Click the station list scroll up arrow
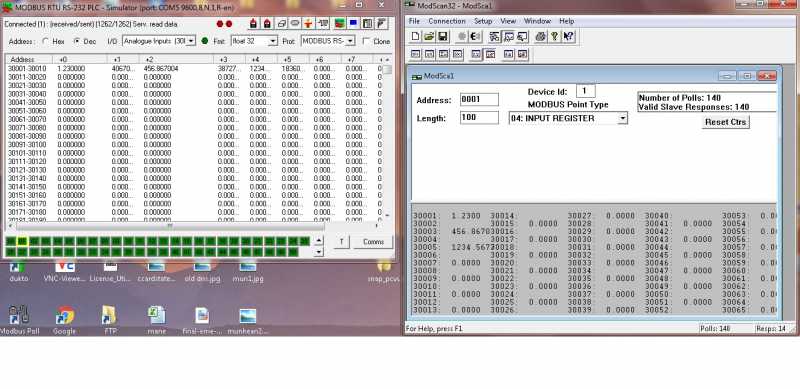 click(318, 240)
